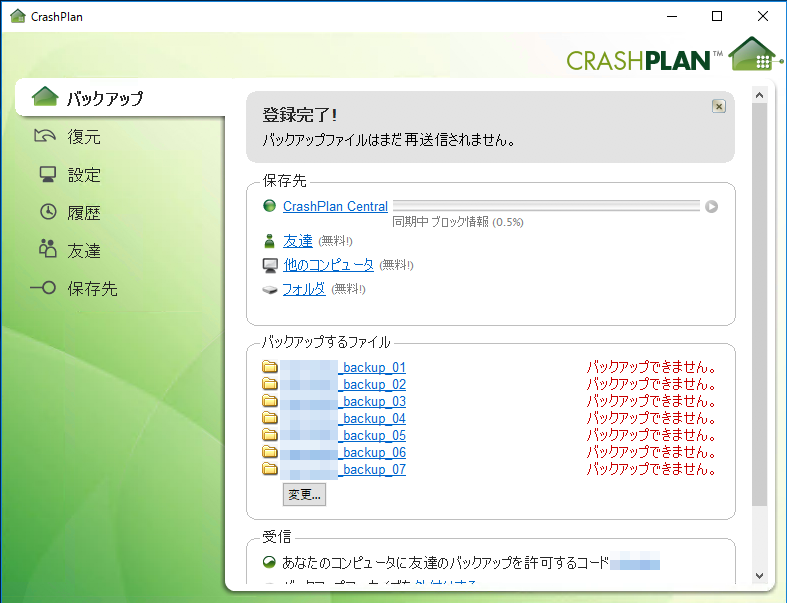Click the CrashPlan Central progress bar

point(546,205)
